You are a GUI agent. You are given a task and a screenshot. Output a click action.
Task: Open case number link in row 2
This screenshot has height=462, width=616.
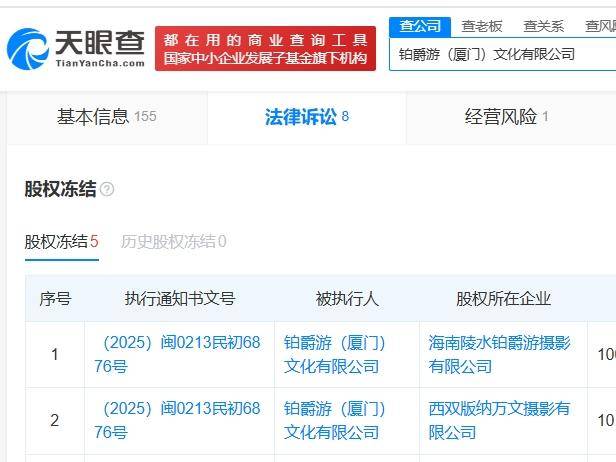pyautogui.click(x=179, y=420)
